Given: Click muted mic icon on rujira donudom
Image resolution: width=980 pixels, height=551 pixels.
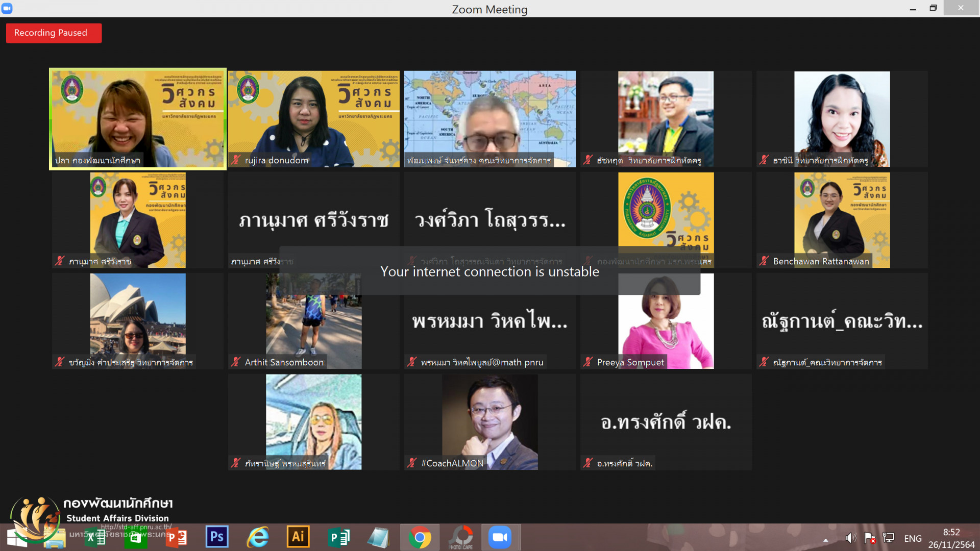Looking at the screenshot, I should click(x=236, y=160).
